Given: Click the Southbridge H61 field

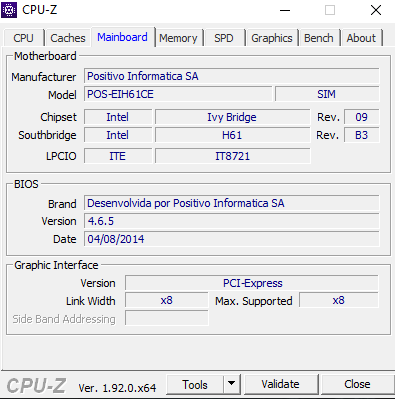Looking at the screenshot, I should click(232, 135).
